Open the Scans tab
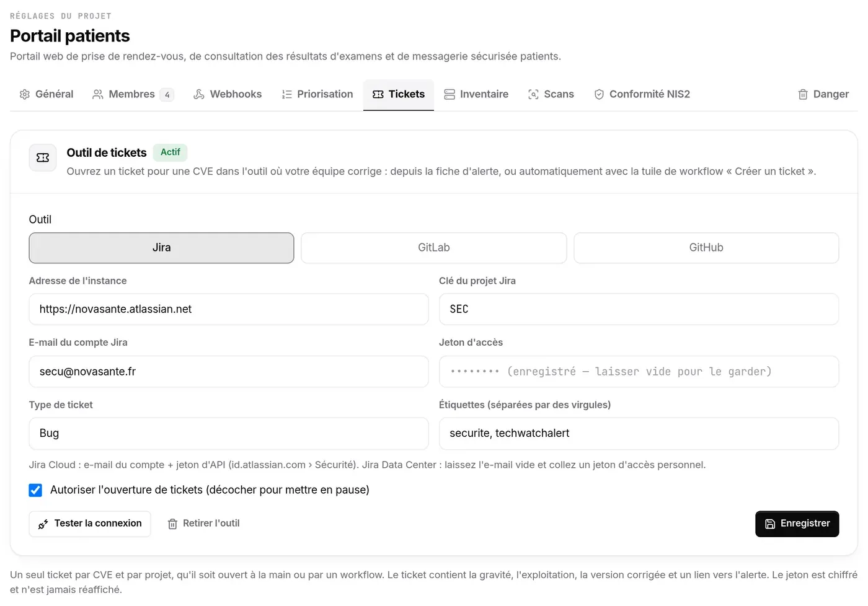 coord(551,94)
